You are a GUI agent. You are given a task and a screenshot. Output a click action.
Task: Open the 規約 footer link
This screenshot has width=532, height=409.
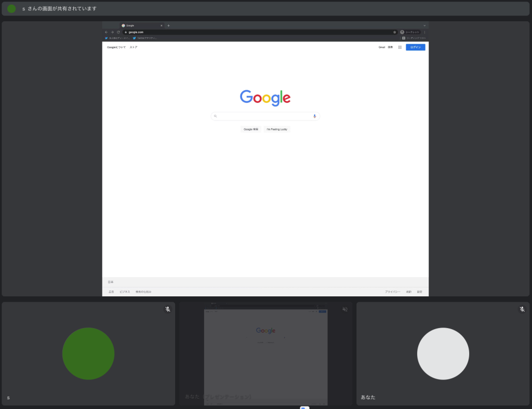point(409,292)
